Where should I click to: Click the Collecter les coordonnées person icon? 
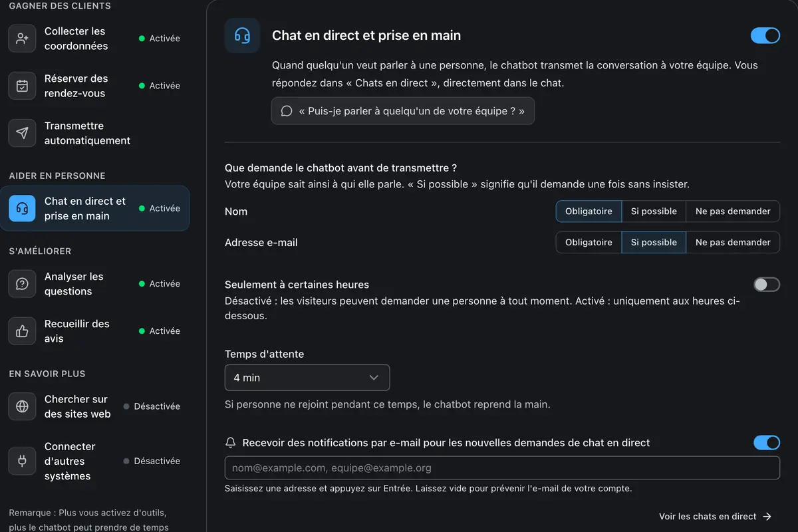22,39
